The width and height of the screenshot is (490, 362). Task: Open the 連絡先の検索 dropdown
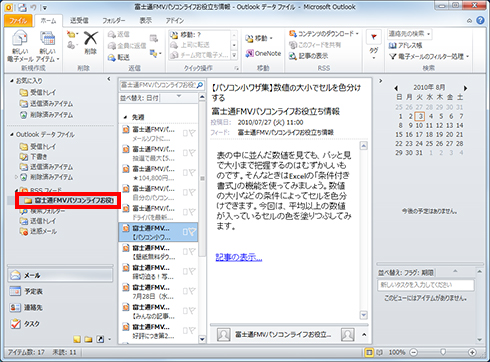click(x=429, y=34)
